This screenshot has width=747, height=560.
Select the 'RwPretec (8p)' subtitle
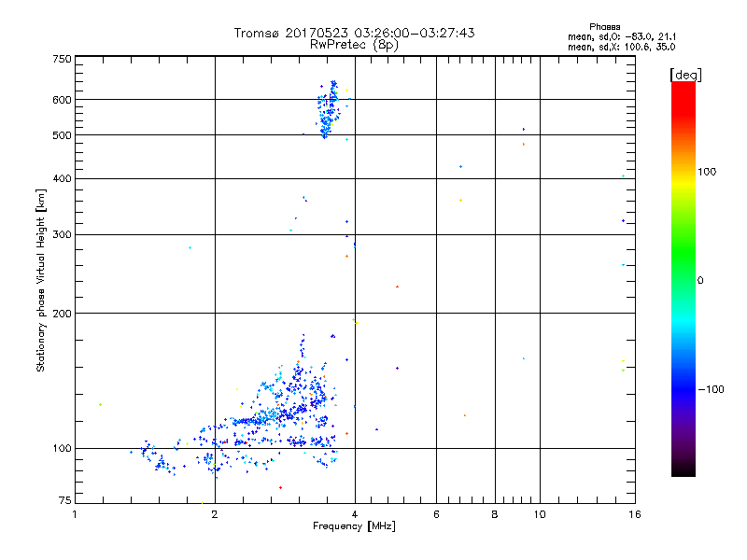click(354, 45)
